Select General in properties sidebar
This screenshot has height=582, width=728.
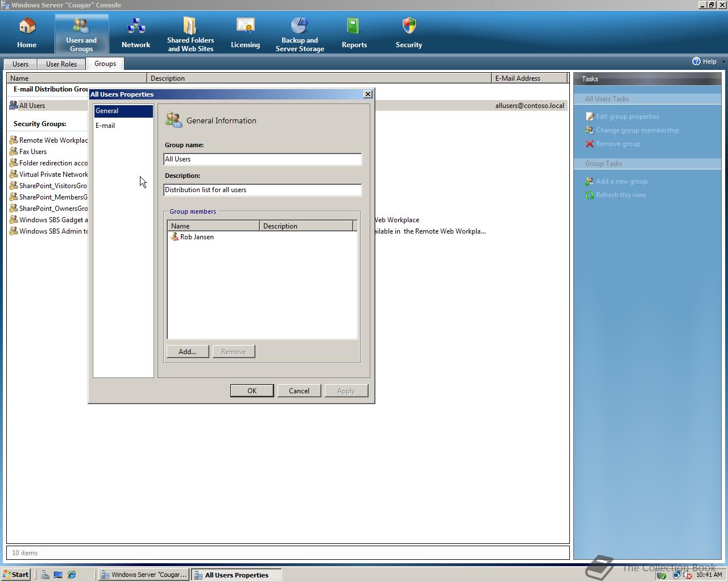123,111
